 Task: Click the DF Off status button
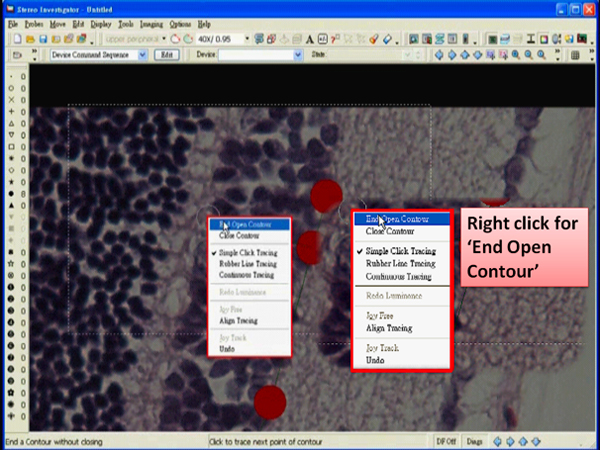[445, 440]
